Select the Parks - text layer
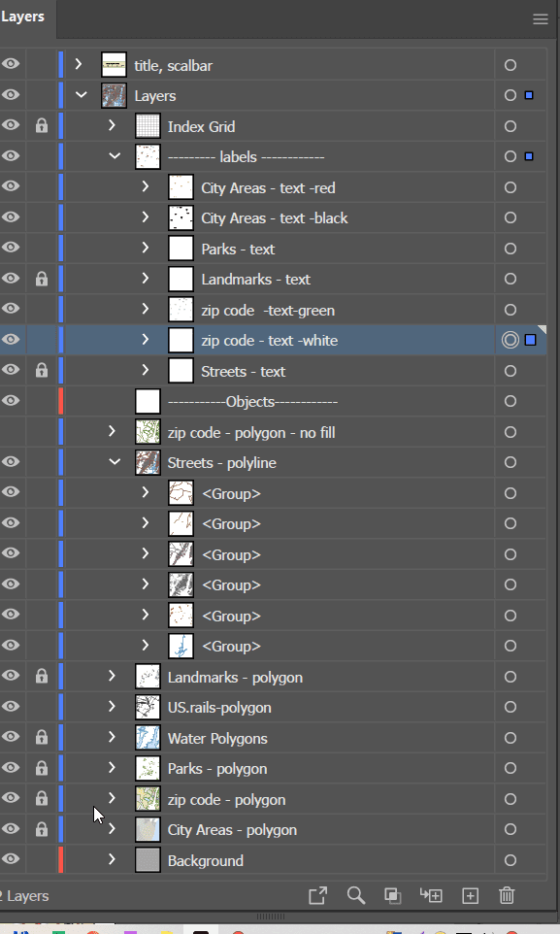Viewport: 560px width, 934px height. tap(238, 249)
